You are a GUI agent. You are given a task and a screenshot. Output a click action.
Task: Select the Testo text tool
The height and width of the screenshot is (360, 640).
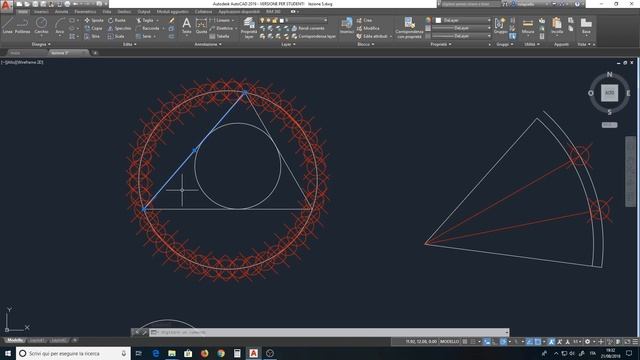(x=187, y=25)
